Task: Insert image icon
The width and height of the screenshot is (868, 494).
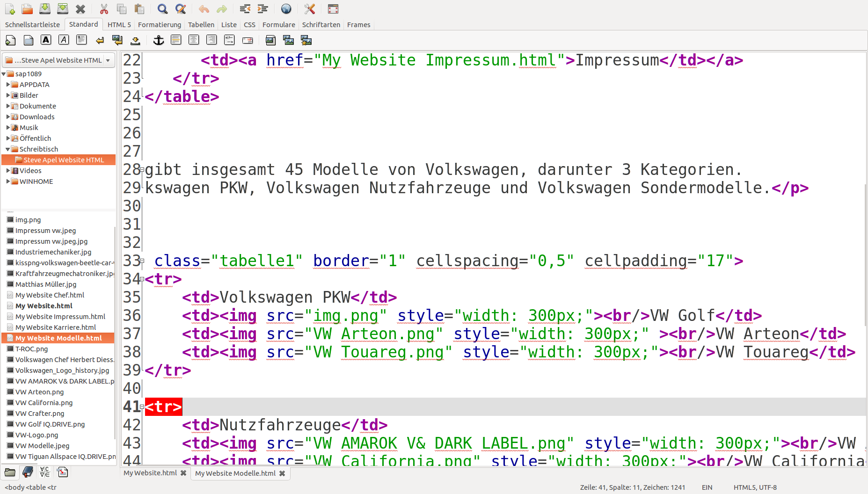Action: point(270,40)
